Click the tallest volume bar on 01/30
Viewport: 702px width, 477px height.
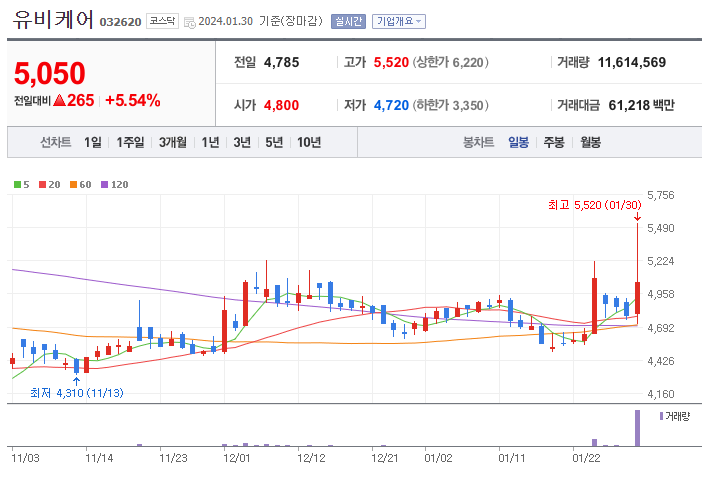pos(638,428)
